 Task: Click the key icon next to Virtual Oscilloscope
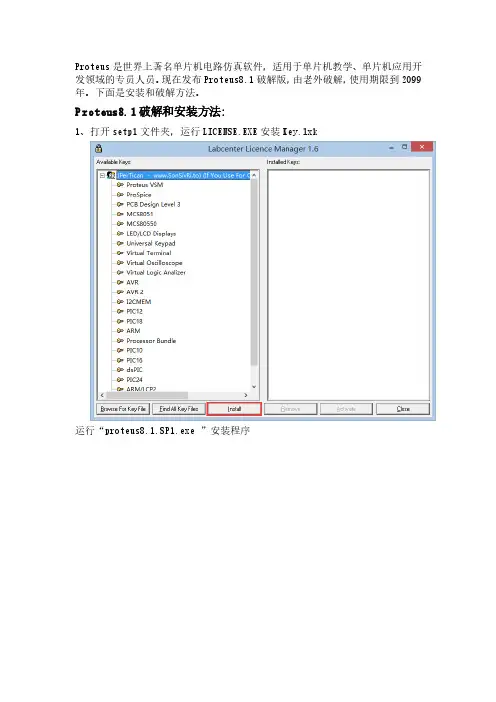[x=120, y=263]
